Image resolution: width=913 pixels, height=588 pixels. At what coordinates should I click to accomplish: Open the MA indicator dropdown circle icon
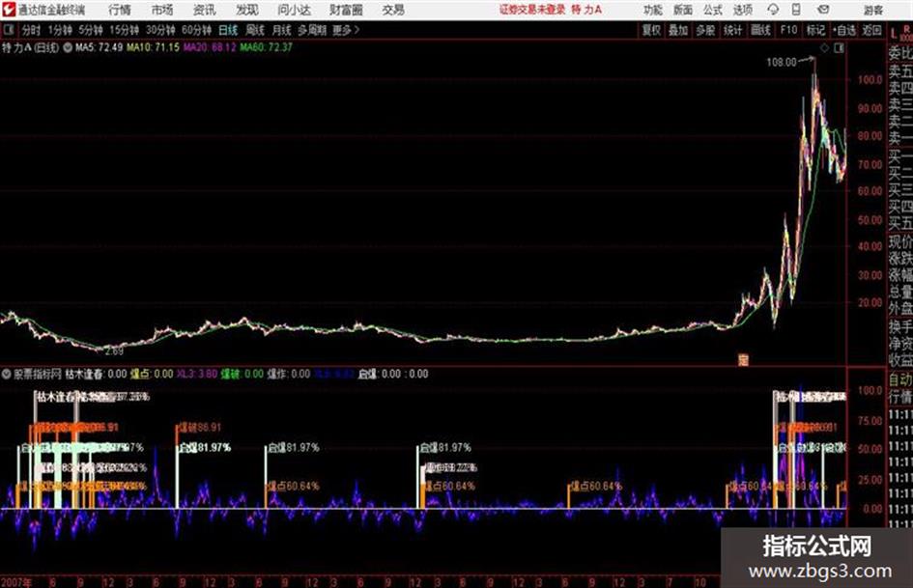(68, 47)
